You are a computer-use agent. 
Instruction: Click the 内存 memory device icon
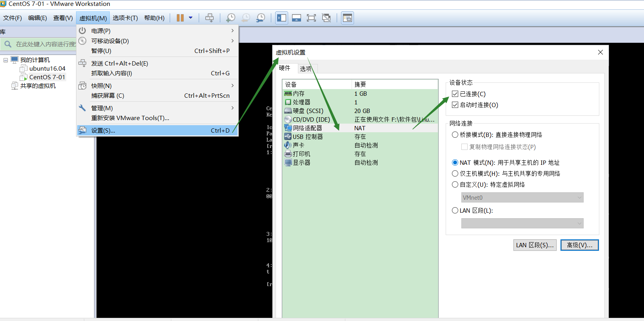[288, 93]
